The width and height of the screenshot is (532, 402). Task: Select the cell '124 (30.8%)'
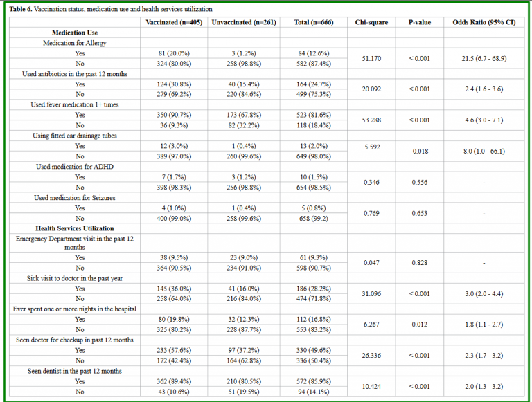(174, 84)
